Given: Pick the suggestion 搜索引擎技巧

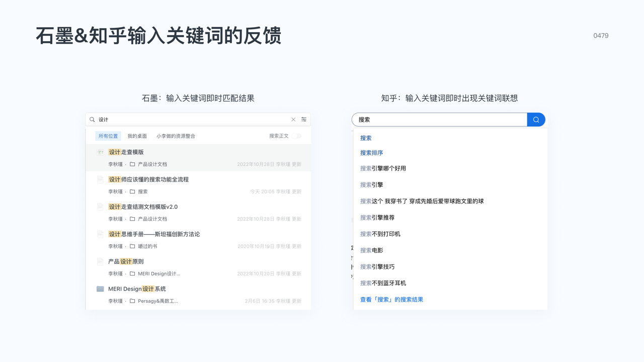Looking at the screenshot, I should [x=377, y=266].
